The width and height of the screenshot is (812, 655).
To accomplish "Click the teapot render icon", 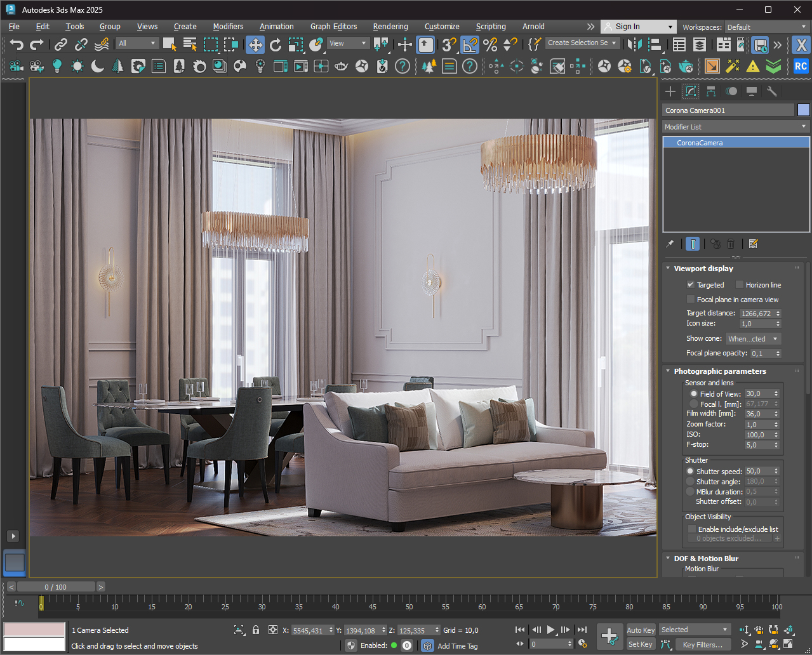I will 686,66.
